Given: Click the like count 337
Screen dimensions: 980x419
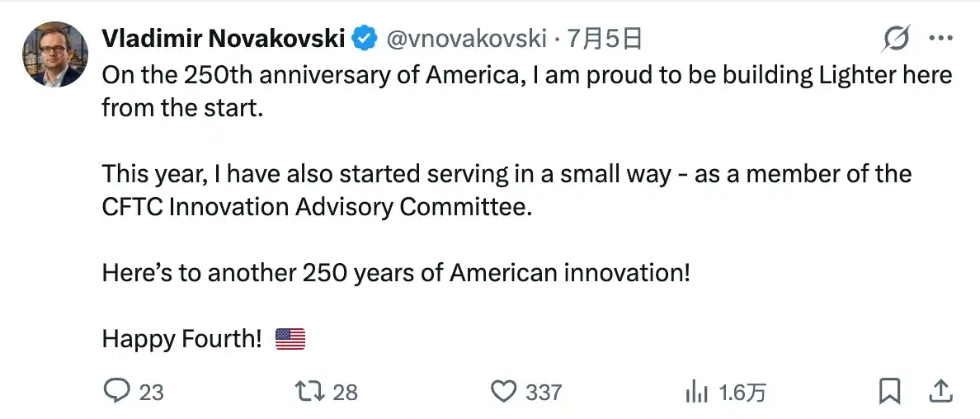Looking at the screenshot, I should 543,393.
